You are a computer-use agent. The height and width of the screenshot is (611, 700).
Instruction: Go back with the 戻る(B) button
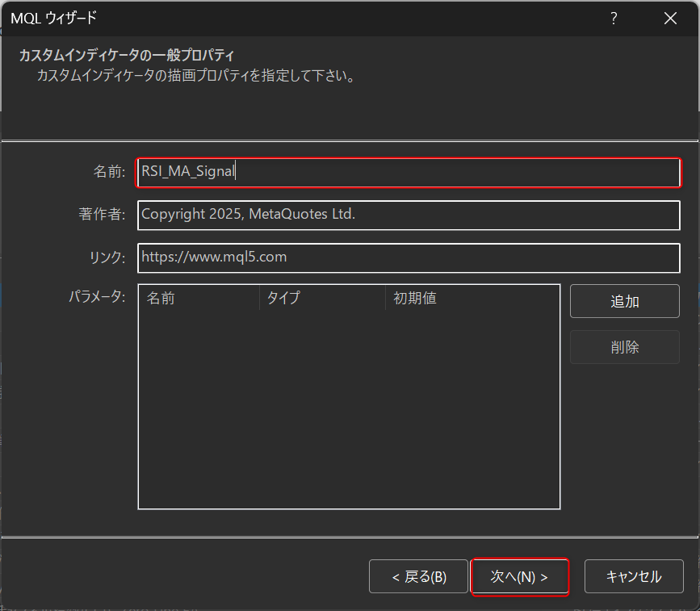418,576
